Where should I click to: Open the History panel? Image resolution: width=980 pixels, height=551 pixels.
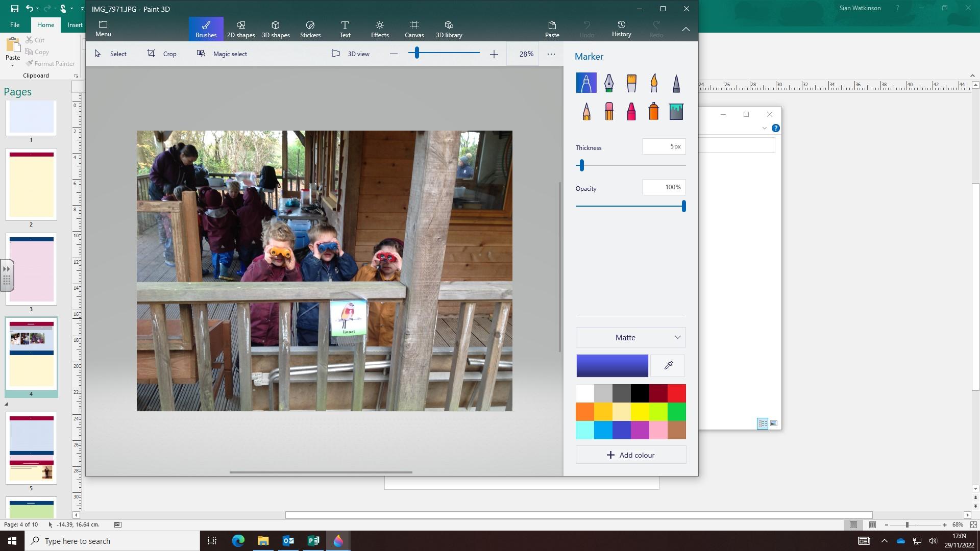621,29
